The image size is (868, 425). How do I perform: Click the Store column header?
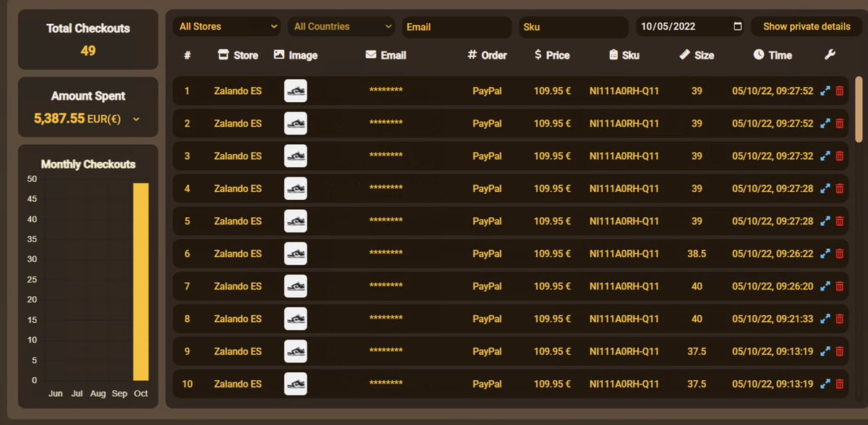pos(238,55)
